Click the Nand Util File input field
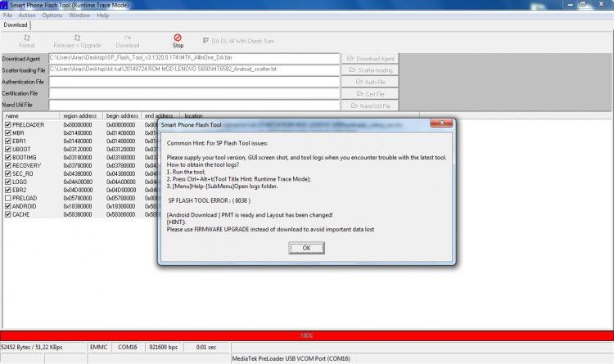Screen dimensions: 614x364 194,105
